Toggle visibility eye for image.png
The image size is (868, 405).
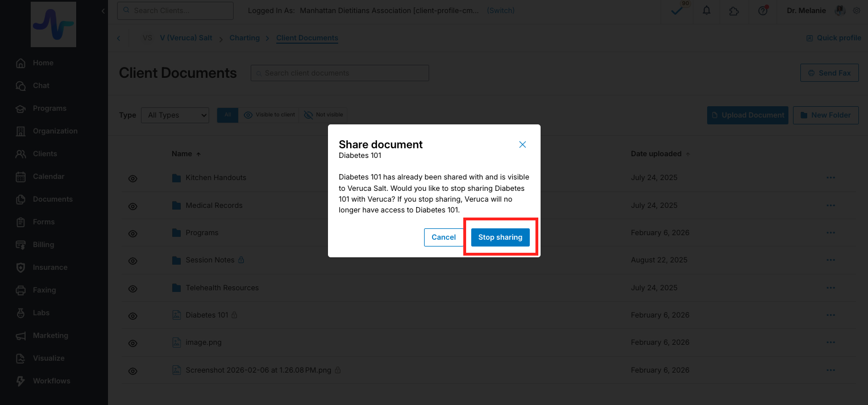pos(133,343)
